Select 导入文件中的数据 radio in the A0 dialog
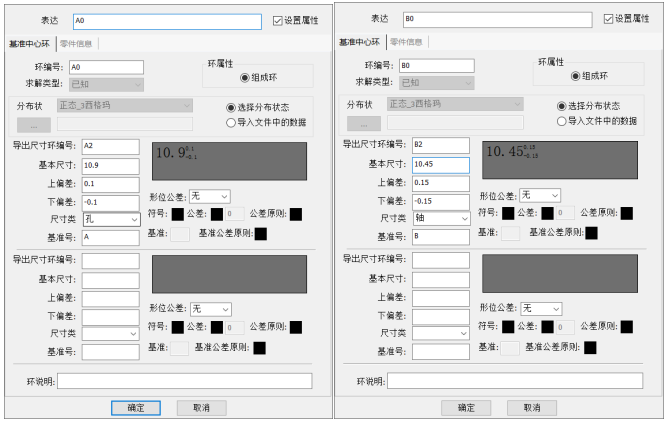This screenshot has height=422, width=668. [x=232, y=122]
